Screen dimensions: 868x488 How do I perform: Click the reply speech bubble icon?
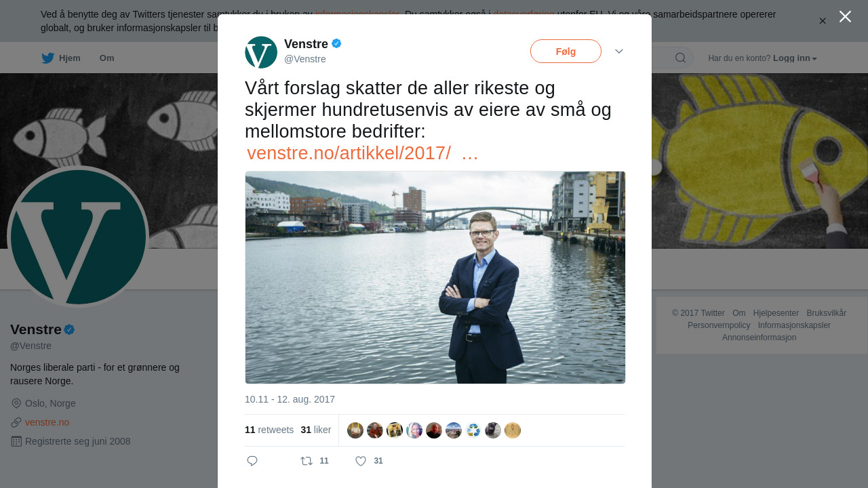tap(252, 461)
